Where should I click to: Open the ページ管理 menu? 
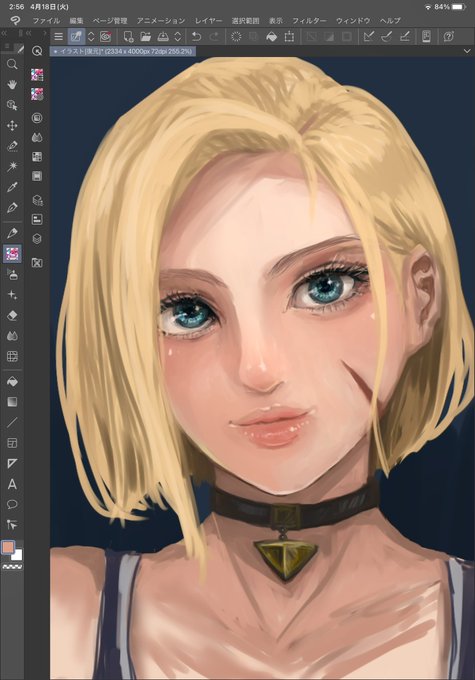pos(110,20)
